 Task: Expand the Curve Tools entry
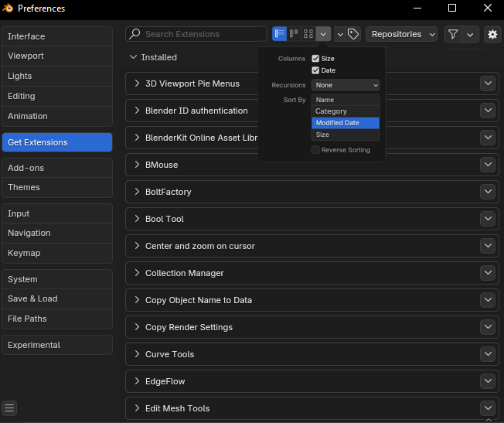(x=137, y=354)
